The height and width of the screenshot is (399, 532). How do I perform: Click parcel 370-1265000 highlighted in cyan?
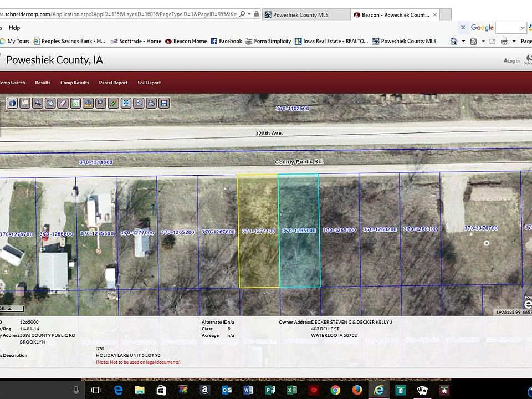point(299,231)
